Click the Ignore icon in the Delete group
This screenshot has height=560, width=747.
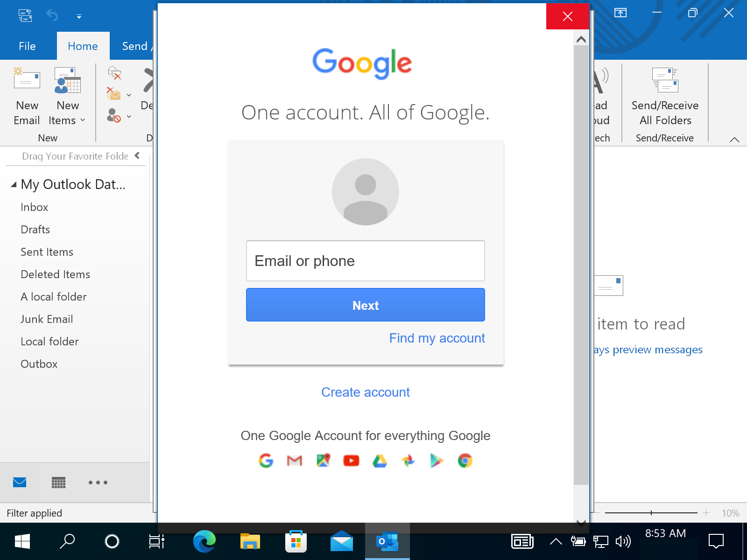pos(114,74)
